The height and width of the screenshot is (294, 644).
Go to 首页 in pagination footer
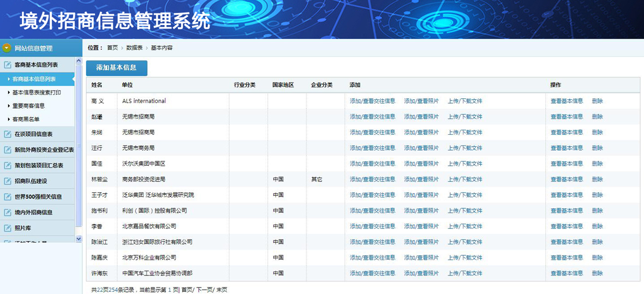pyautogui.click(x=187, y=290)
